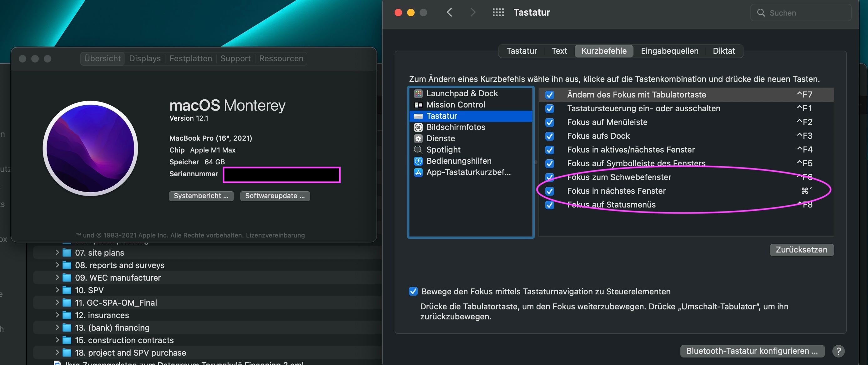The width and height of the screenshot is (868, 365).
Task: Open Bedienungshilfen accessibility icon category
Action: (x=418, y=161)
